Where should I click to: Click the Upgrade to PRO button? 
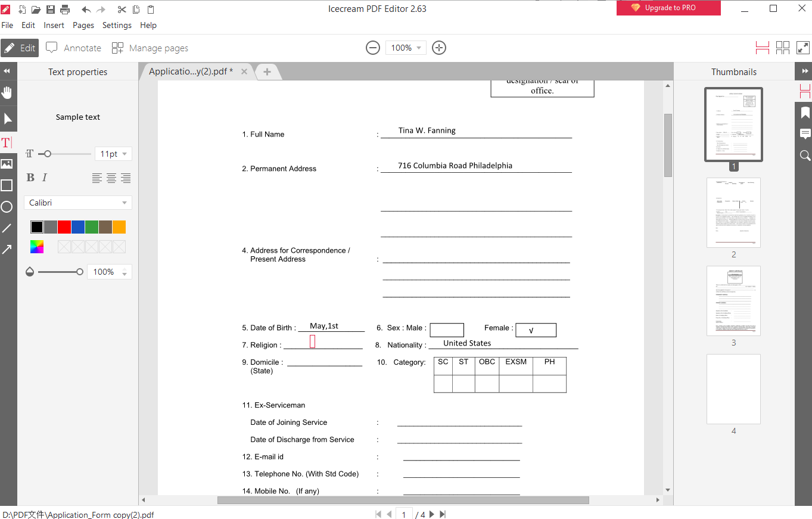point(668,8)
